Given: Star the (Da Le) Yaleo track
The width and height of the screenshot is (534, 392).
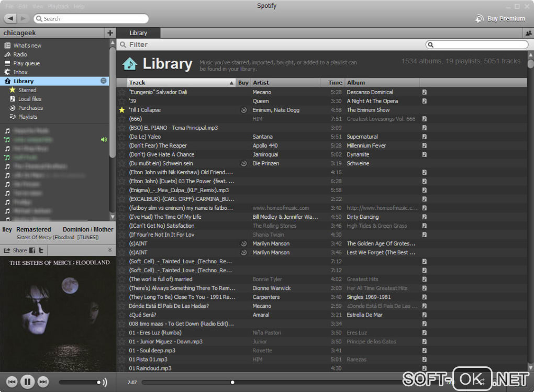Looking at the screenshot, I should tap(121, 137).
